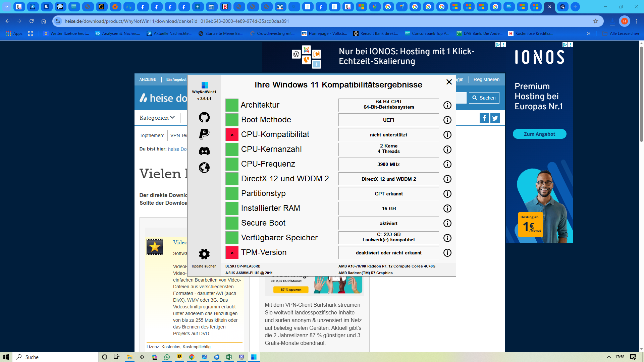Show info for DirectX 12 und WDDM 2

point(447,179)
